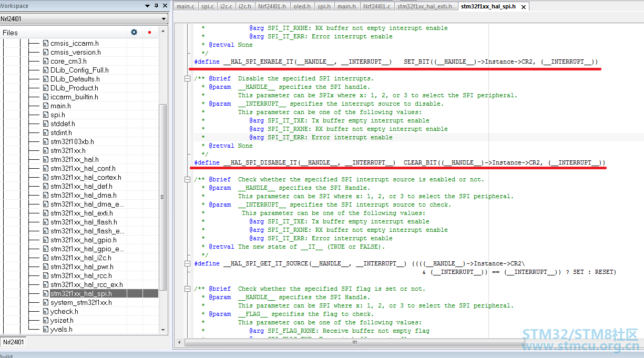Image resolution: width=644 pixels, height=358 pixels.
Task: Click the header file icon beside DLib_Defaults.h
Action: tap(46, 79)
